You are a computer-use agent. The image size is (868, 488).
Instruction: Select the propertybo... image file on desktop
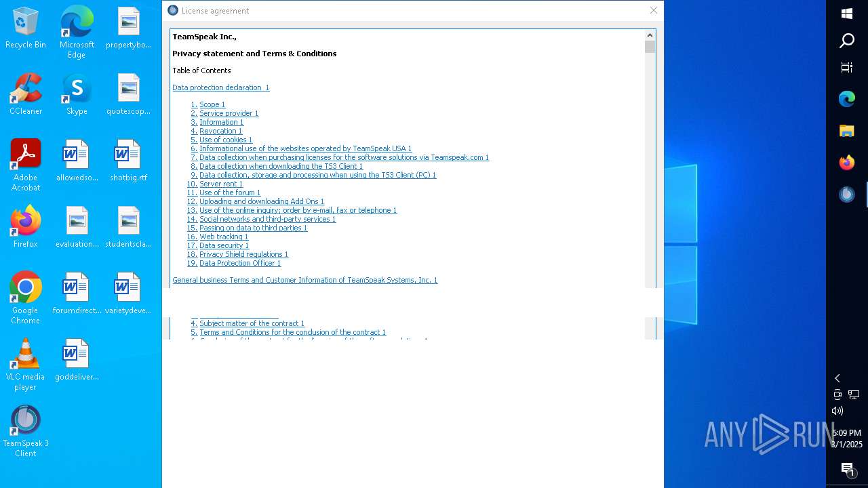(x=128, y=28)
